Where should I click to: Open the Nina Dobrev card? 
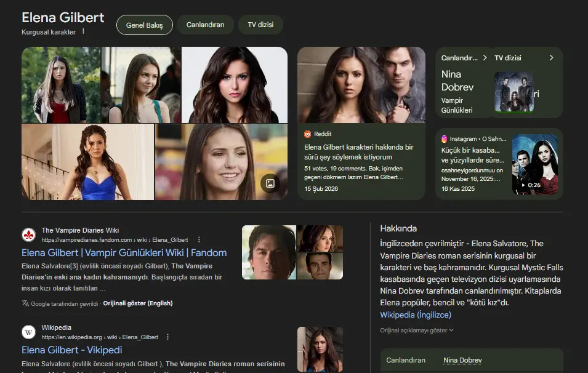tap(464, 82)
